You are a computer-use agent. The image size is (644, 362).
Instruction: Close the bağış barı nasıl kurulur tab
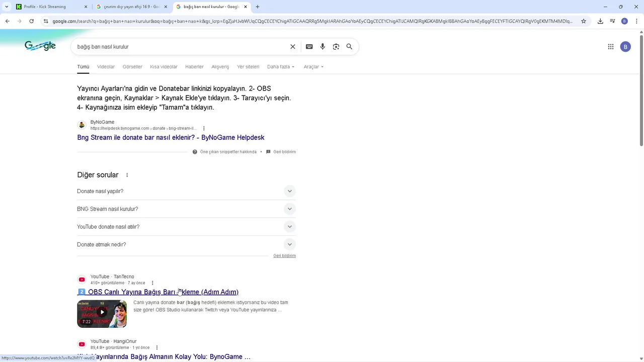(x=246, y=7)
